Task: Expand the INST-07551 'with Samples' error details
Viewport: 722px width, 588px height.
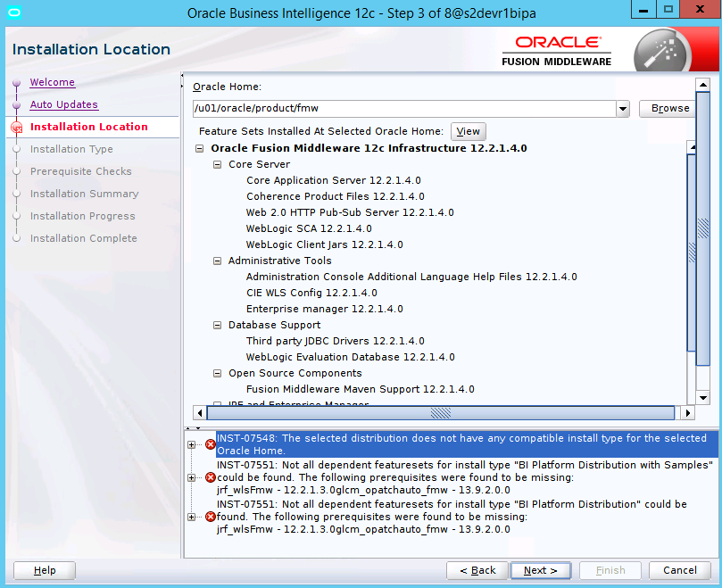Action: (x=192, y=477)
